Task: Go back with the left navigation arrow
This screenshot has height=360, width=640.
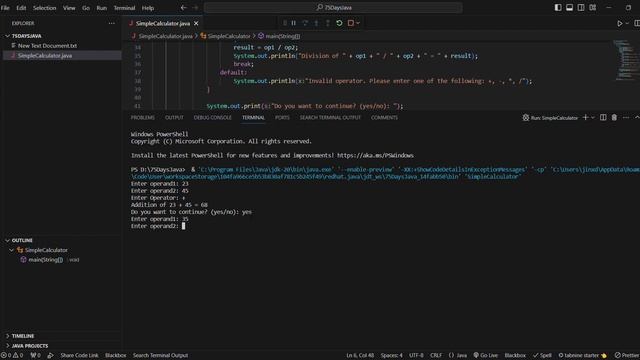Action: coord(184,7)
